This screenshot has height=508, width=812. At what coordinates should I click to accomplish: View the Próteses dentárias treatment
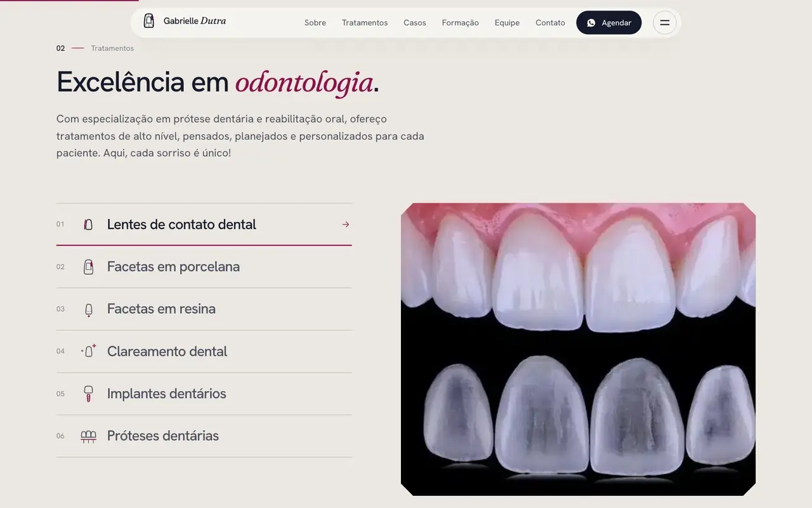[x=204, y=436]
